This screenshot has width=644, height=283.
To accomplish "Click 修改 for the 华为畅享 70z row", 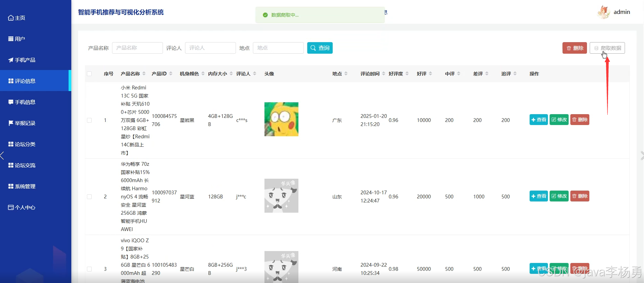I will click(559, 196).
